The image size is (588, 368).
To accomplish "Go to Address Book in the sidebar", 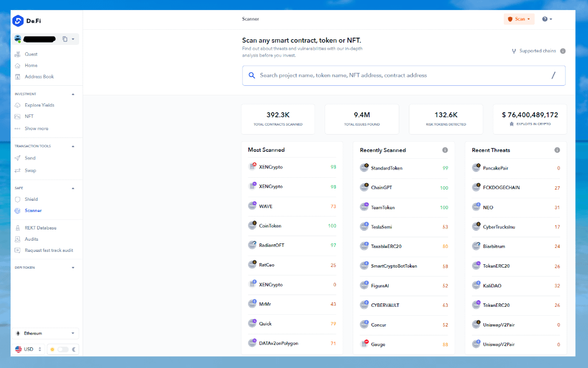I will point(39,77).
